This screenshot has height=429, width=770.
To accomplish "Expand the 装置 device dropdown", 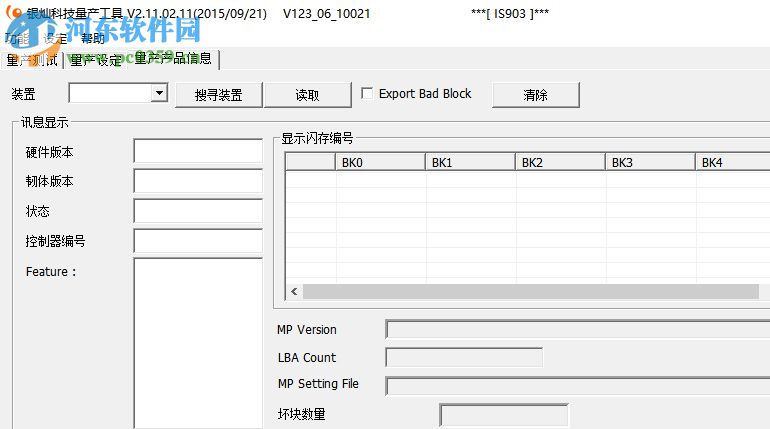I will point(159,93).
